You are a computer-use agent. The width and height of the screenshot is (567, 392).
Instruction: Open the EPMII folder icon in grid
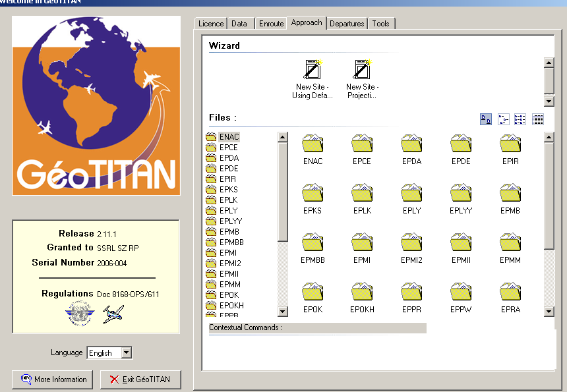click(461, 242)
